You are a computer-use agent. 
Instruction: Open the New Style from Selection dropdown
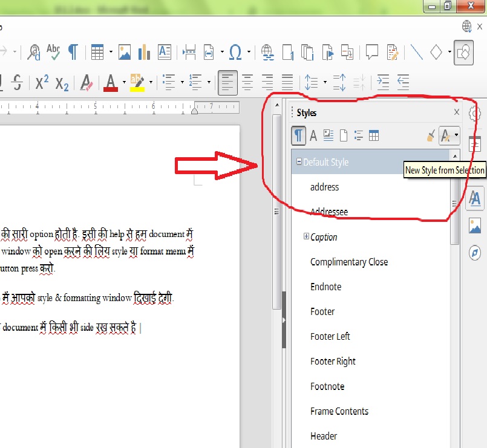[x=457, y=135]
